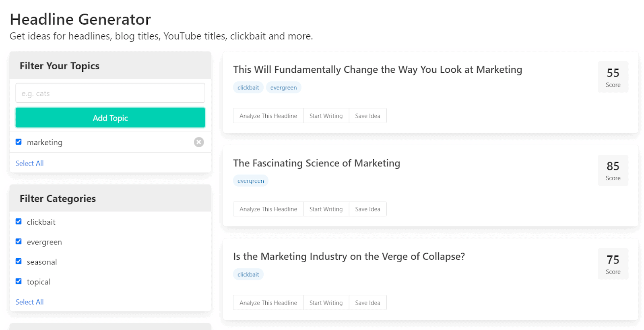
Task: Focus the topic input field
Action: tap(110, 93)
